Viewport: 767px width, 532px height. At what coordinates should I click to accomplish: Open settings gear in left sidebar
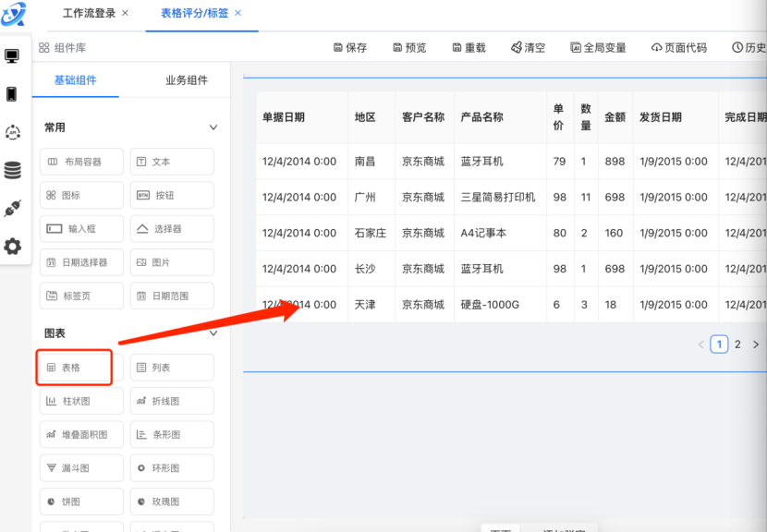(12, 247)
